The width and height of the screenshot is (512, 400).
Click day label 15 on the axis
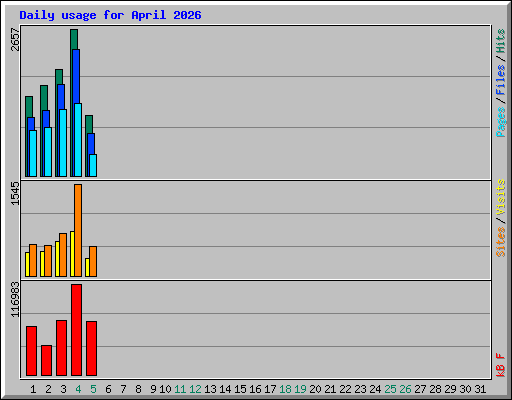point(240,389)
